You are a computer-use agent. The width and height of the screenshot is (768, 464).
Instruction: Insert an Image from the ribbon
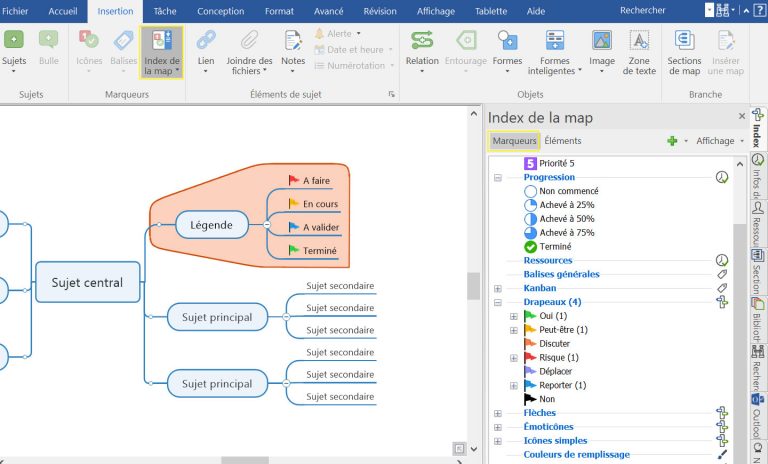point(602,41)
